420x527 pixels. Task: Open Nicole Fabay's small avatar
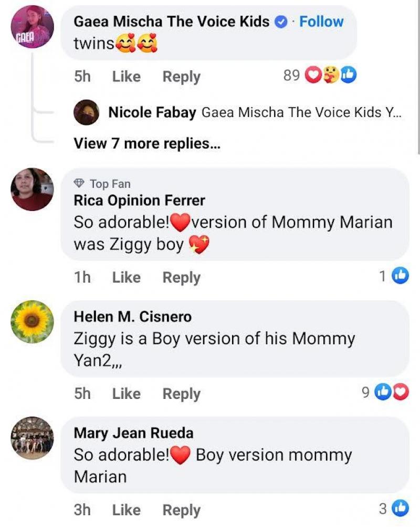(x=87, y=112)
